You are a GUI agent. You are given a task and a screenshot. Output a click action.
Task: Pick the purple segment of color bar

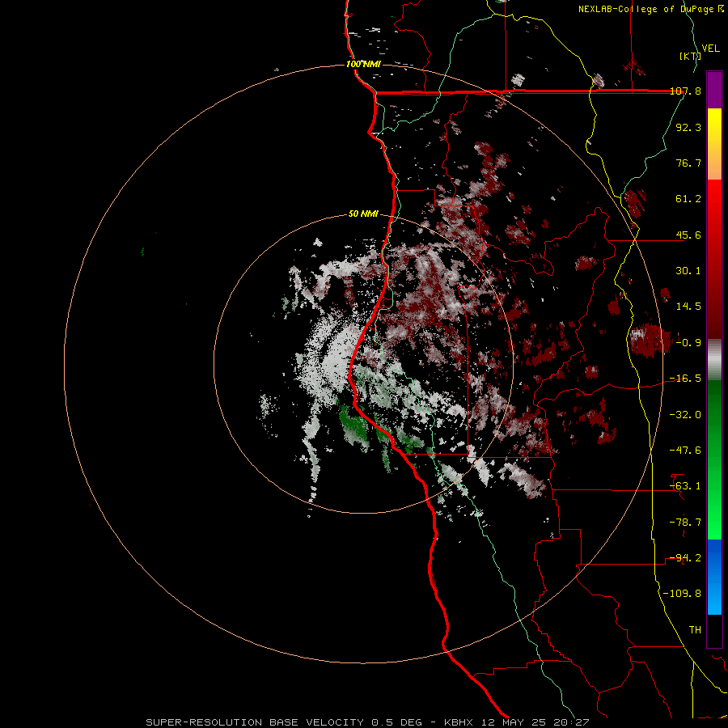pyautogui.click(x=714, y=90)
